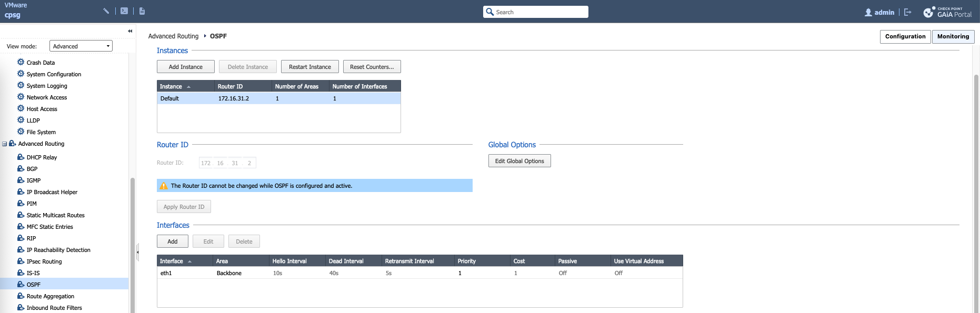Click the pencil edit icon in header
The height and width of the screenshot is (313, 980).
coord(106,11)
